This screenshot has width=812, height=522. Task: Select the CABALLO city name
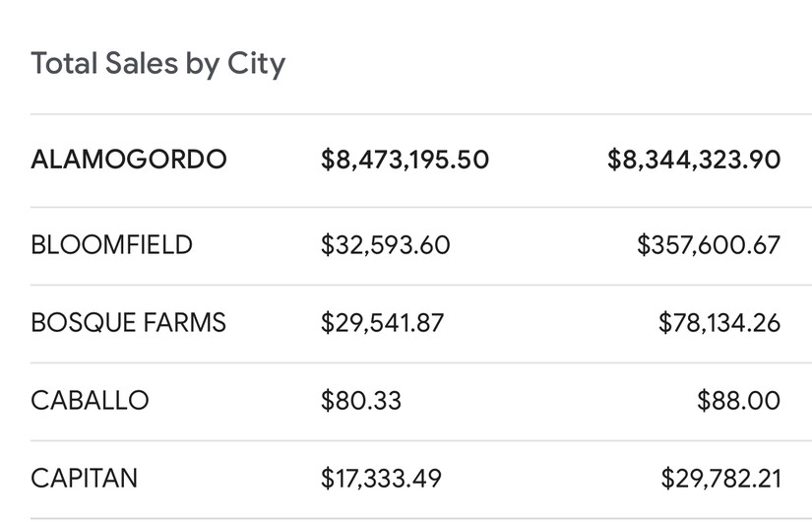(91, 400)
